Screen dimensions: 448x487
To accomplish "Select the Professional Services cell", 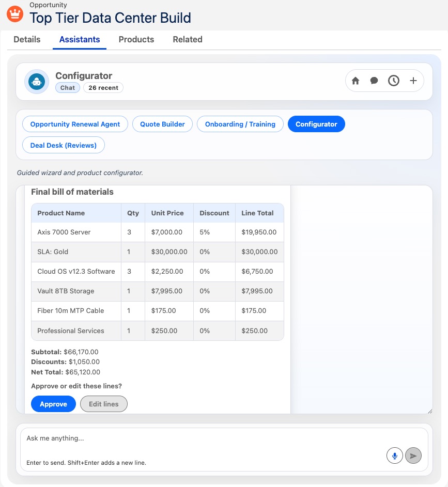I will tap(76, 331).
